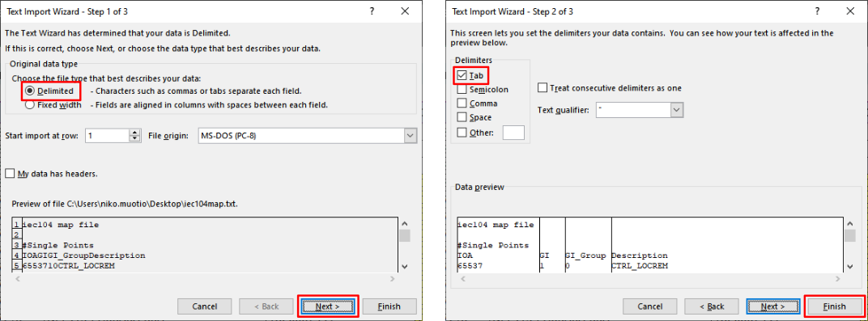Click the Help question mark in Step 1 dialog

(x=372, y=11)
